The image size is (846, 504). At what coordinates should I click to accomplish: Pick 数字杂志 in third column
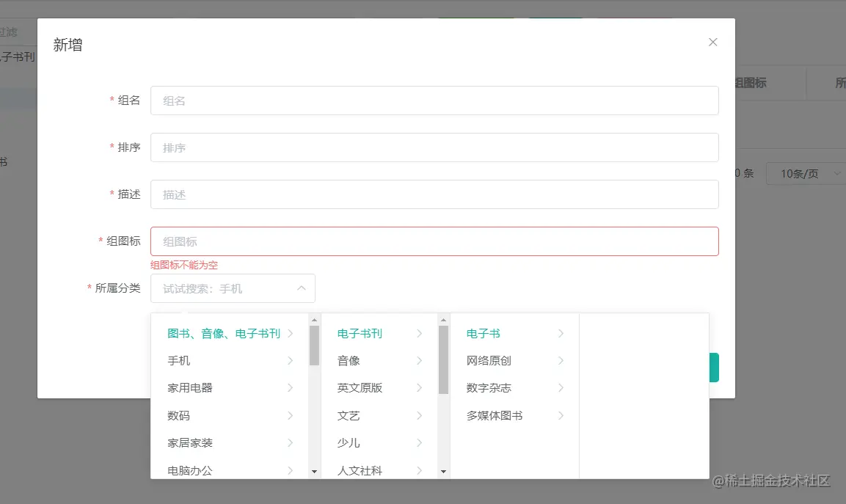(x=489, y=387)
